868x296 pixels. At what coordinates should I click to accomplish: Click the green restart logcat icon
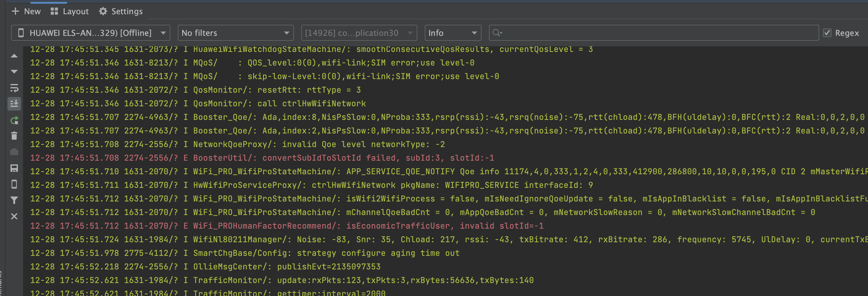tap(14, 120)
